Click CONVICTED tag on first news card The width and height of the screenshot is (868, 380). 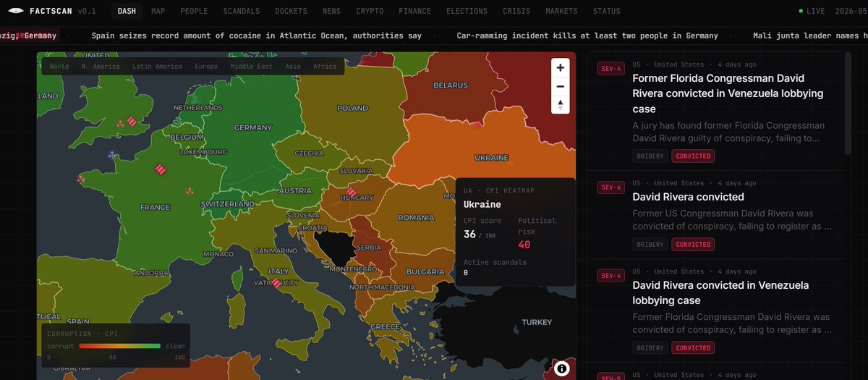693,156
